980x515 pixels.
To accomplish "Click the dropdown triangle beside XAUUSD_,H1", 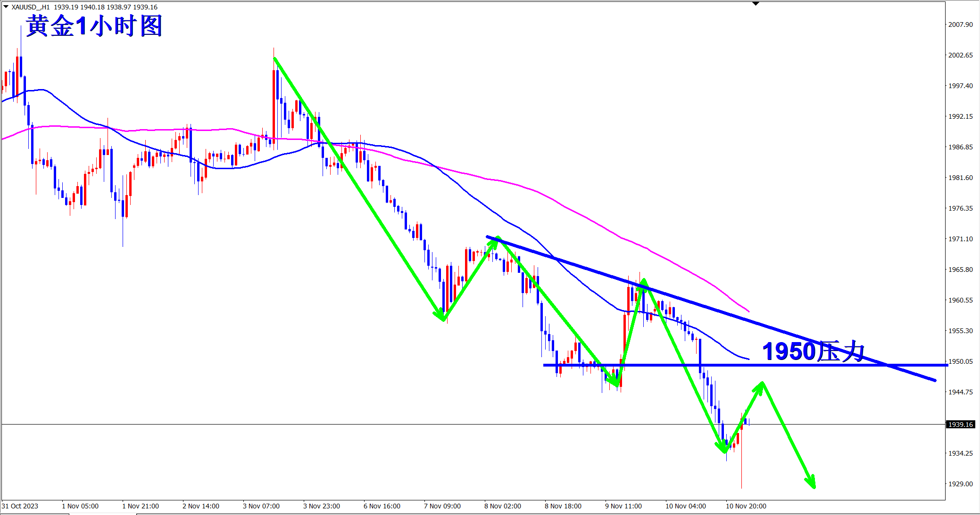I will [6, 7].
